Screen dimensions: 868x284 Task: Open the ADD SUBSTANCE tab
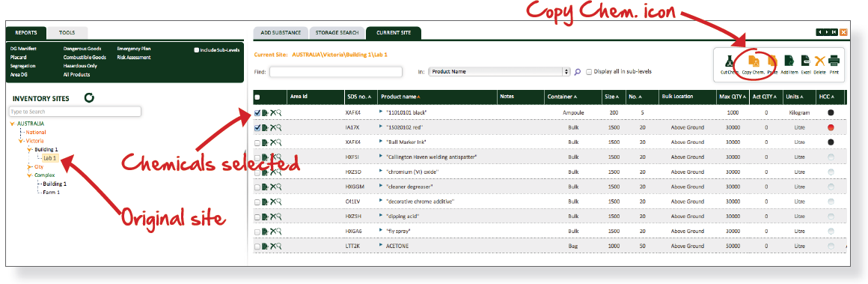click(281, 33)
